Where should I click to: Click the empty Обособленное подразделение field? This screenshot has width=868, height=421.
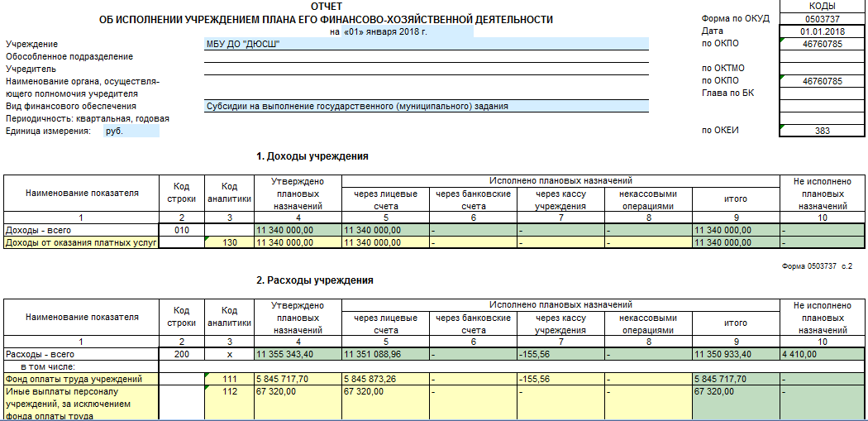click(427, 56)
